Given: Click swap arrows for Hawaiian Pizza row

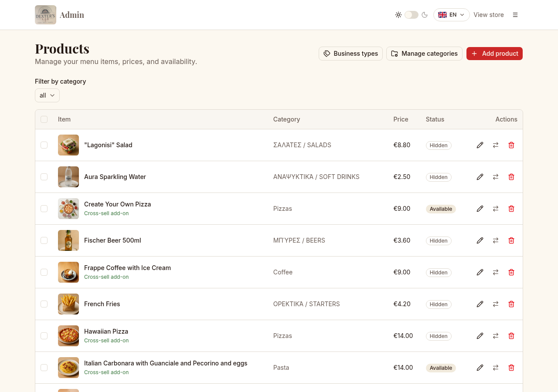Looking at the screenshot, I should pyautogui.click(x=496, y=336).
